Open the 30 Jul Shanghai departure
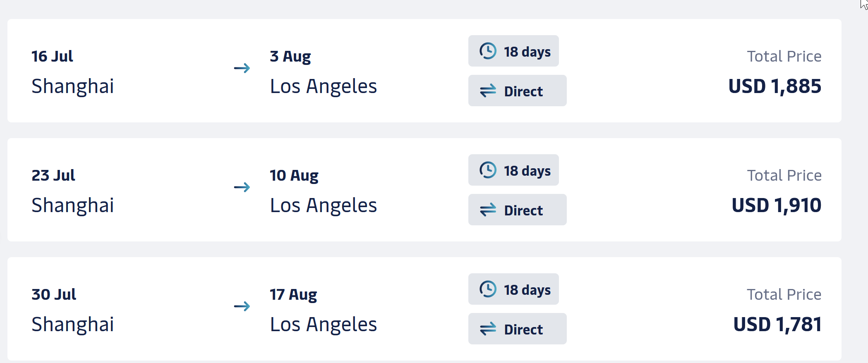 tap(73, 310)
